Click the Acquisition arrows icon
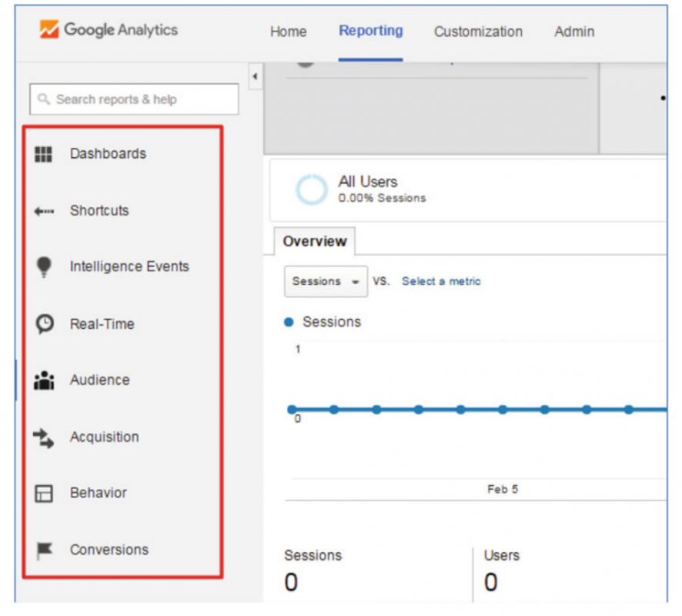 44,437
